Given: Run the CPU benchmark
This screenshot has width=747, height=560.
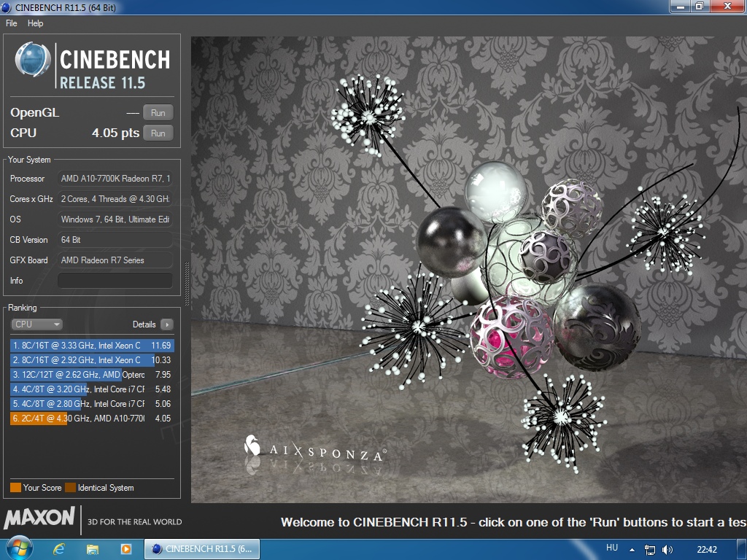Looking at the screenshot, I should click(158, 133).
